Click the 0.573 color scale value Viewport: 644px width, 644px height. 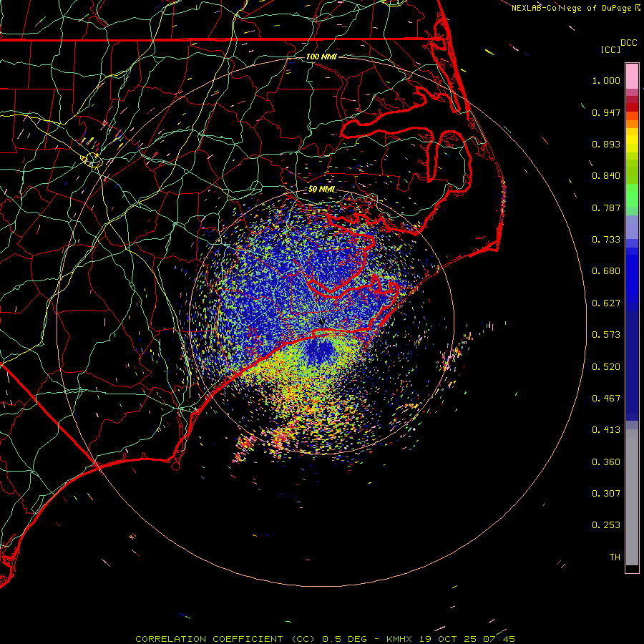[606, 335]
